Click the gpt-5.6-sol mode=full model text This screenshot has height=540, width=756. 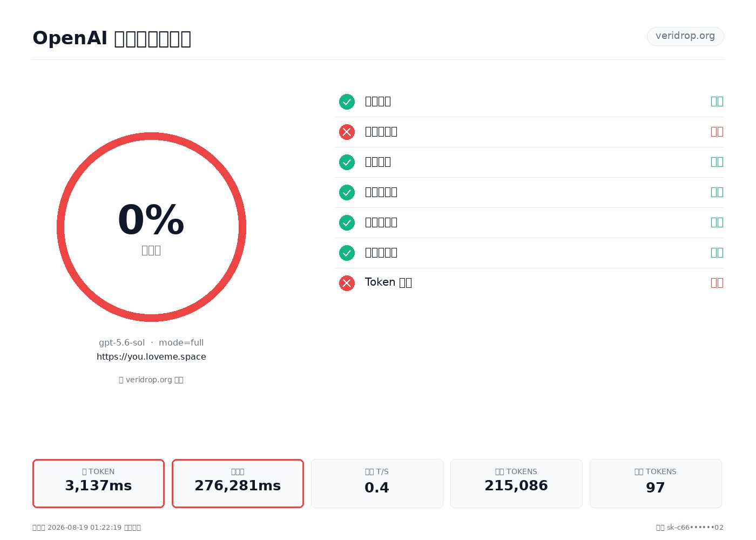point(151,342)
